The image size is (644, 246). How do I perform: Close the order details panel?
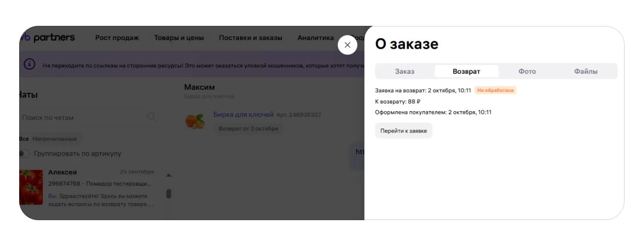click(347, 45)
